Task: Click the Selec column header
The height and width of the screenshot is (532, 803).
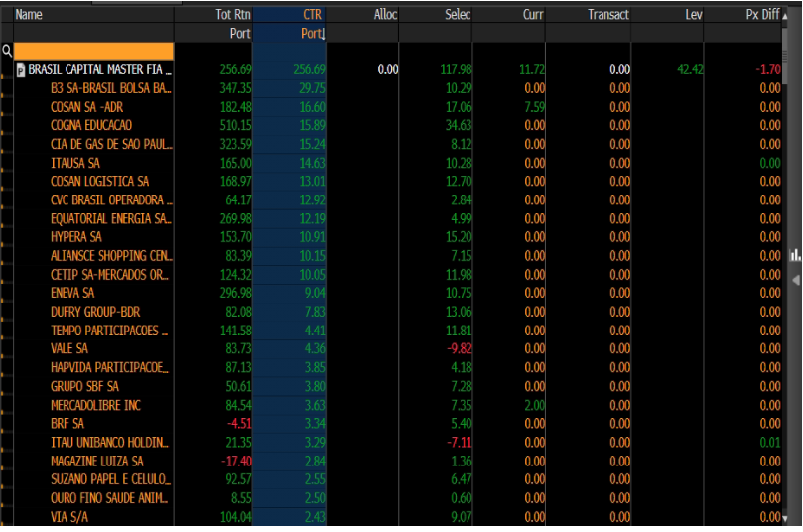Action: pyautogui.click(x=458, y=14)
